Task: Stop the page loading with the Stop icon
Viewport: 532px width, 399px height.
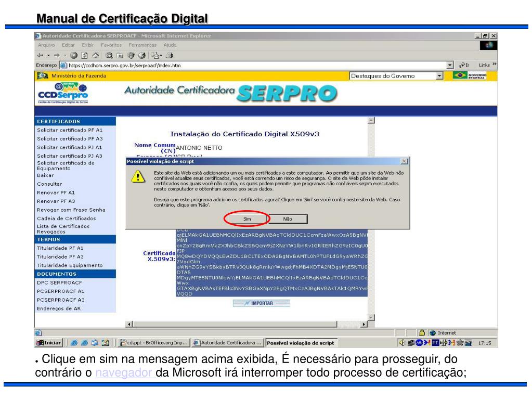Action: (x=74, y=55)
